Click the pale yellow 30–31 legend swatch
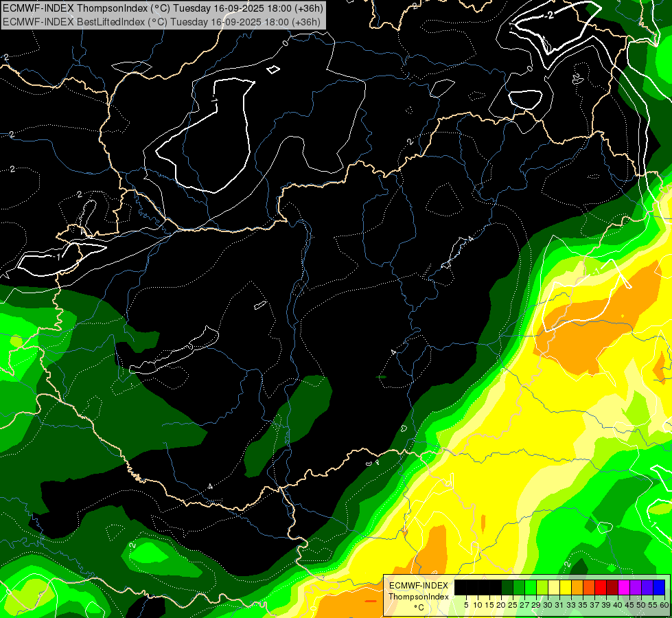The height and width of the screenshot is (618, 672). 554,587
